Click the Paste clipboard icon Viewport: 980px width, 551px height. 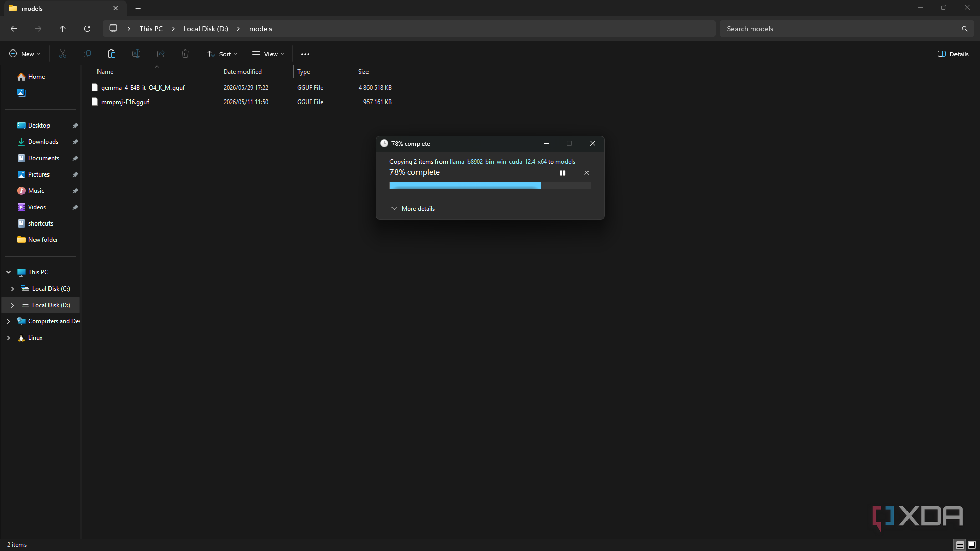coord(112,54)
